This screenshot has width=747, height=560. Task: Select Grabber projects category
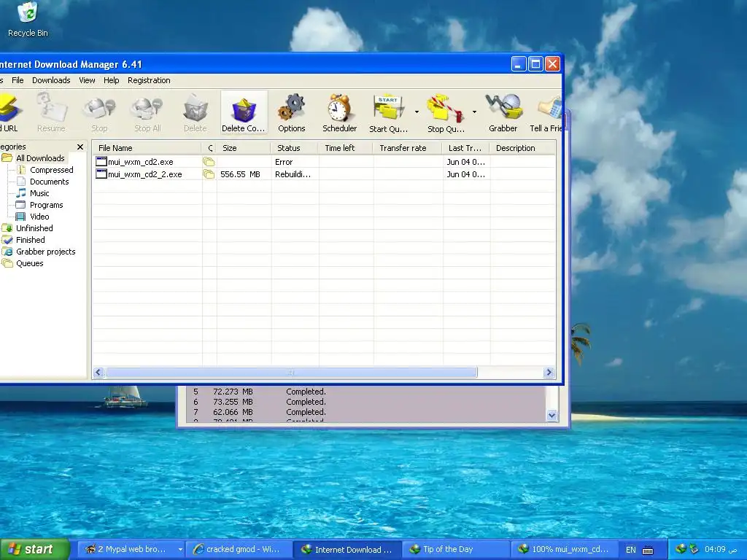tap(45, 252)
